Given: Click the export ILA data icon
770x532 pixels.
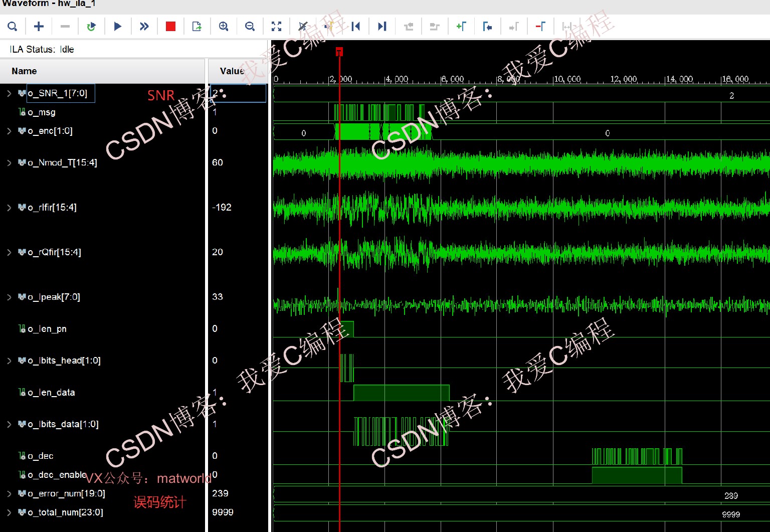Looking at the screenshot, I should coord(197,27).
